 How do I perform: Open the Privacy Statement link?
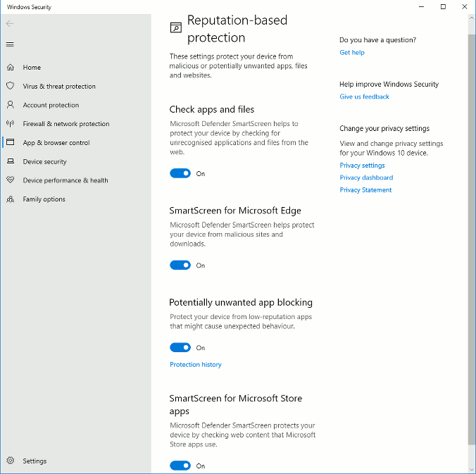[365, 189]
